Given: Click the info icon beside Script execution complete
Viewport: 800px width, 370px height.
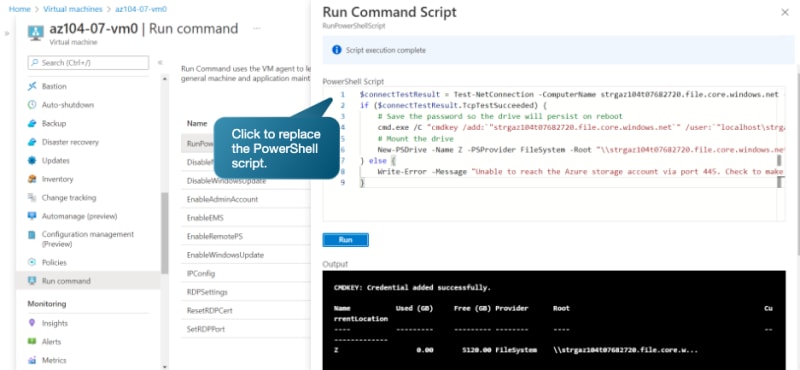Looking at the screenshot, I should [337, 50].
